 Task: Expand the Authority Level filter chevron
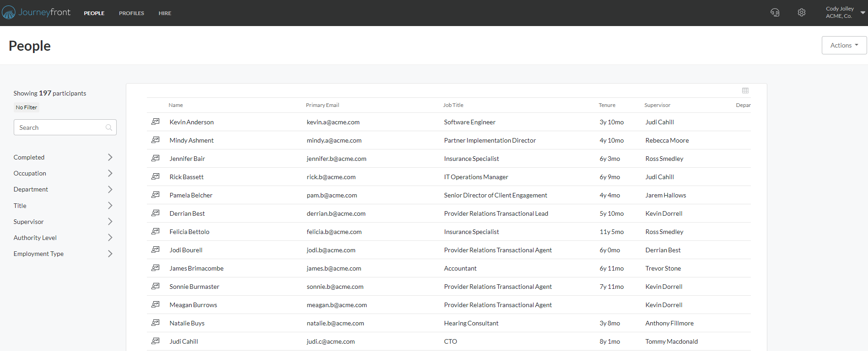[x=110, y=238]
